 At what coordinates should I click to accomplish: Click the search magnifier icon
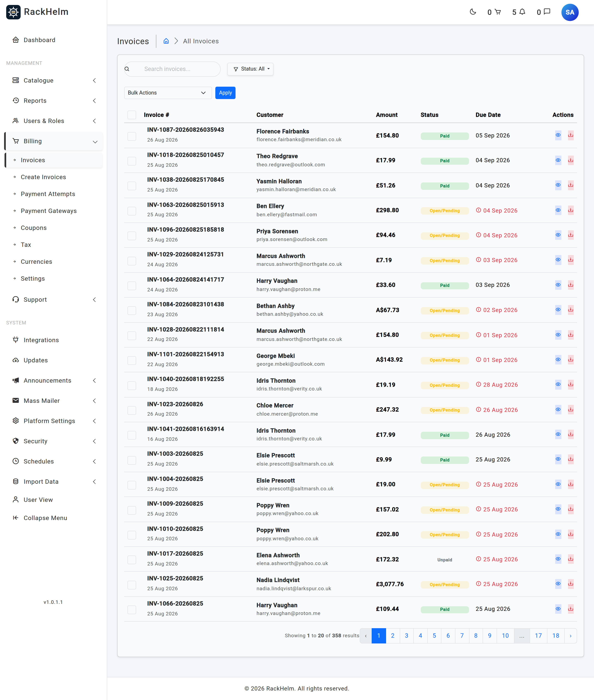[127, 69]
